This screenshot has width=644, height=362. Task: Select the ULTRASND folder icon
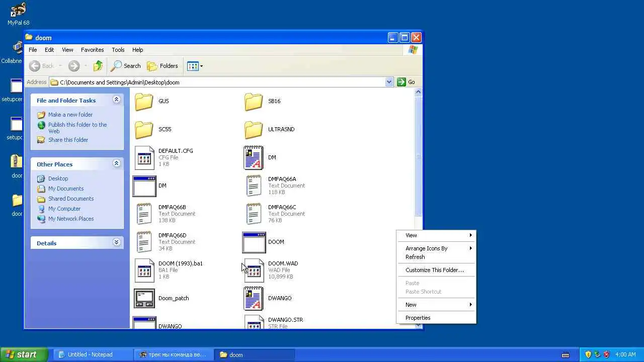tap(254, 129)
